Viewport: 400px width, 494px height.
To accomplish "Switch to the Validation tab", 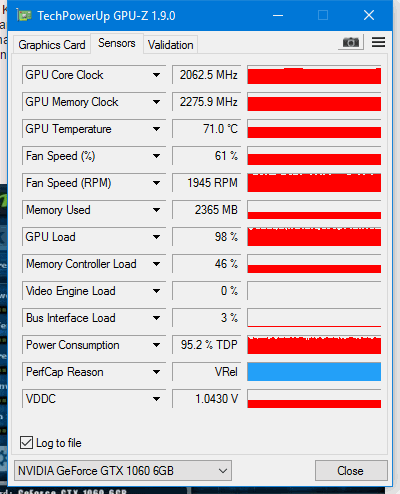I will tap(171, 45).
